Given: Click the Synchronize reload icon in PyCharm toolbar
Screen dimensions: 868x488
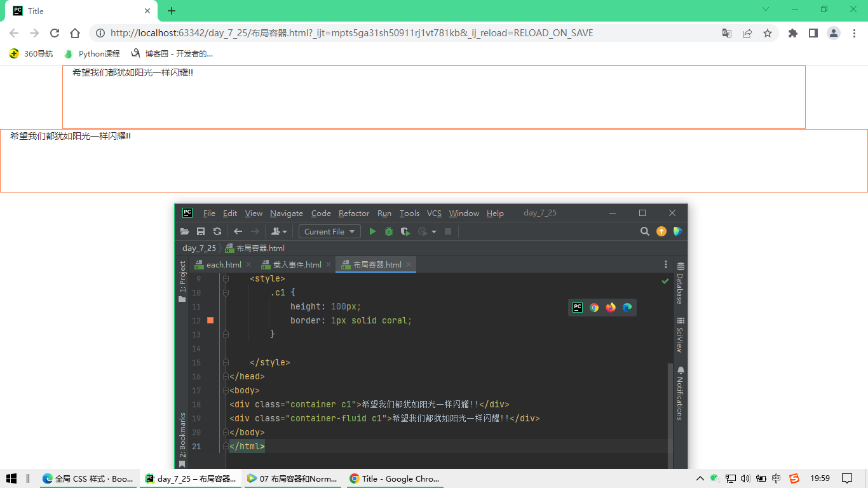Looking at the screenshot, I should (217, 232).
